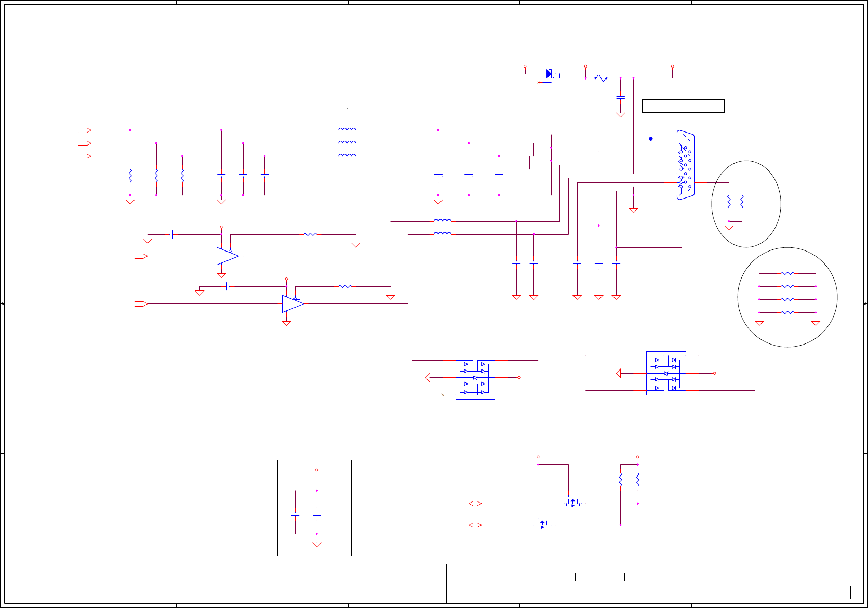Select the left capacitor inside the boxed circuit
This screenshot has height=608, width=868.
tap(295, 514)
